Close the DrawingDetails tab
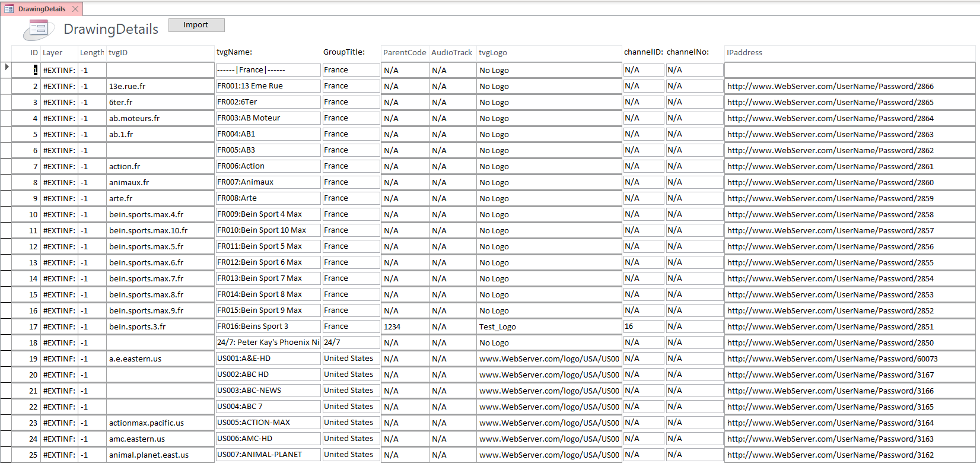The width and height of the screenshot is (980, 463). (75, 9)
